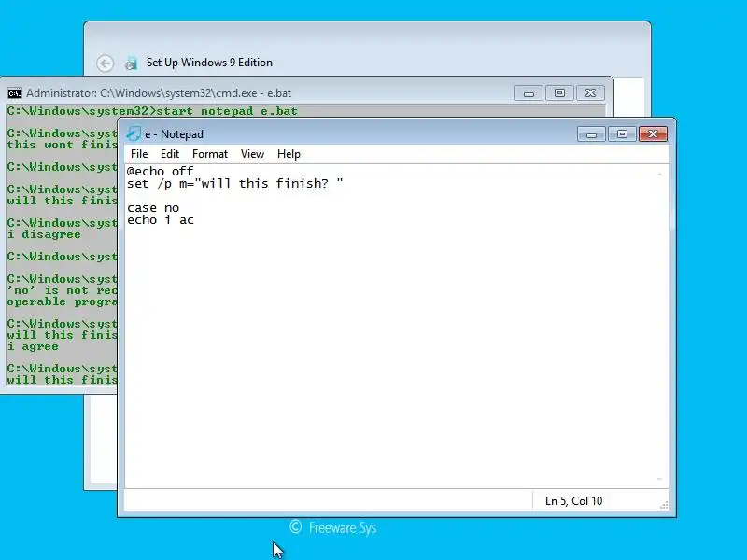Click the 'set /p m=' line in Notepad

235,183
